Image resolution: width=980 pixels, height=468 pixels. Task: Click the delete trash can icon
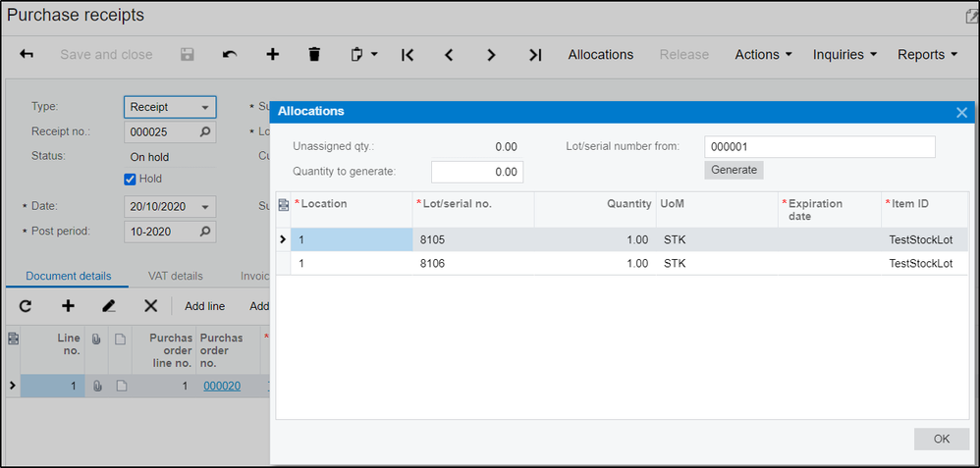(x=314, y=55)
